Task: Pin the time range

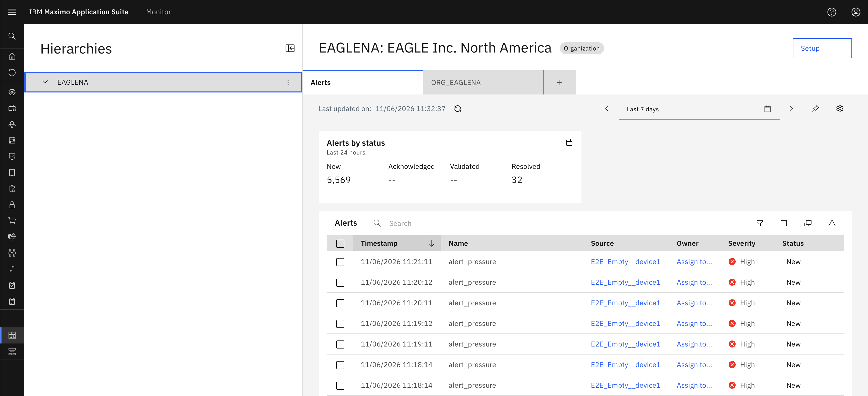Action: (816, 109)
